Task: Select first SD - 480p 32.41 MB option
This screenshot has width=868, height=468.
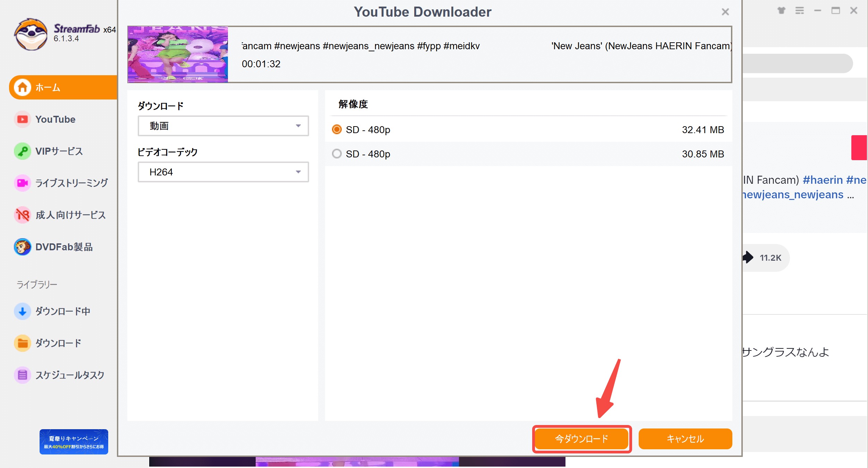Action: (528, 130)
